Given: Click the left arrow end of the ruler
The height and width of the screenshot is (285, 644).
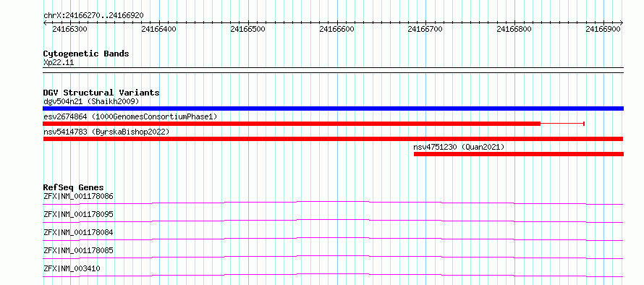Looking at the screenshot, I should point(45,23).
